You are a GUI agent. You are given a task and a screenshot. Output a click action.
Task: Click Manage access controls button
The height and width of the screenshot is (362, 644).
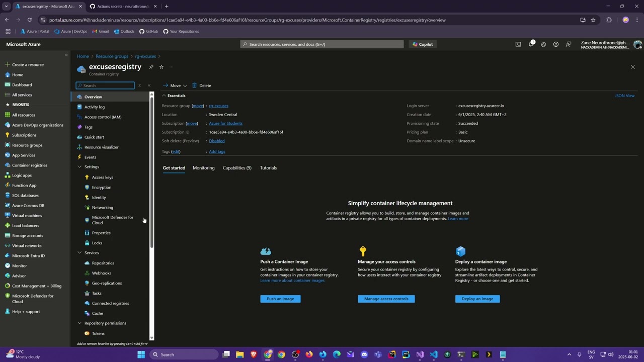click(x=386, y=299)
